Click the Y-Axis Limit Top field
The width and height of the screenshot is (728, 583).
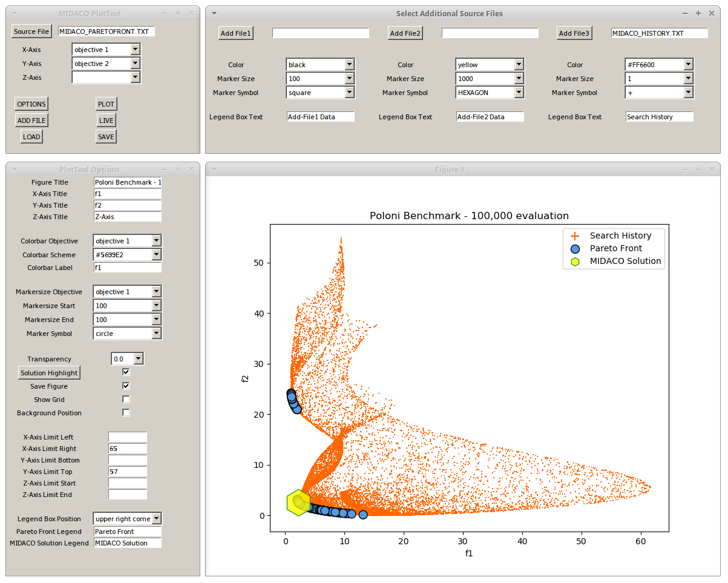click(x=128, y=472)
